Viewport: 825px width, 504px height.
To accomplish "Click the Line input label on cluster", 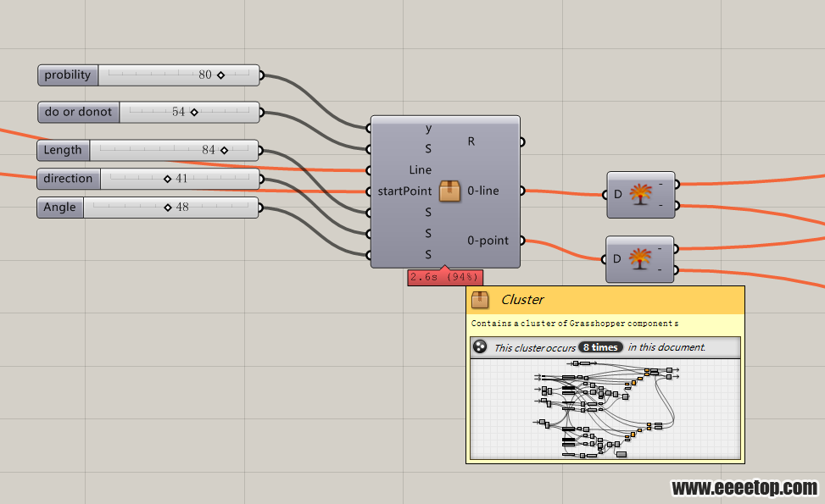I will (x=420, y=169).
